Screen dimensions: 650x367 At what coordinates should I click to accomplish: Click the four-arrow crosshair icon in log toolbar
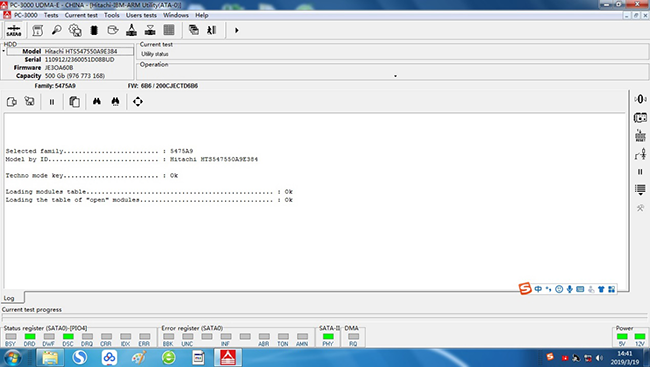click(138, 102)
